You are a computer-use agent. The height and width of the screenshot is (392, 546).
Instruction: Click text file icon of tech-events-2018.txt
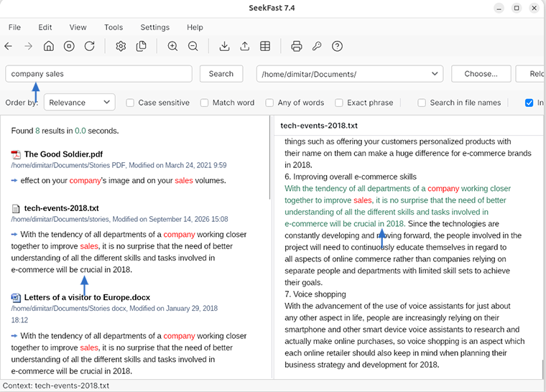point(16,208)
